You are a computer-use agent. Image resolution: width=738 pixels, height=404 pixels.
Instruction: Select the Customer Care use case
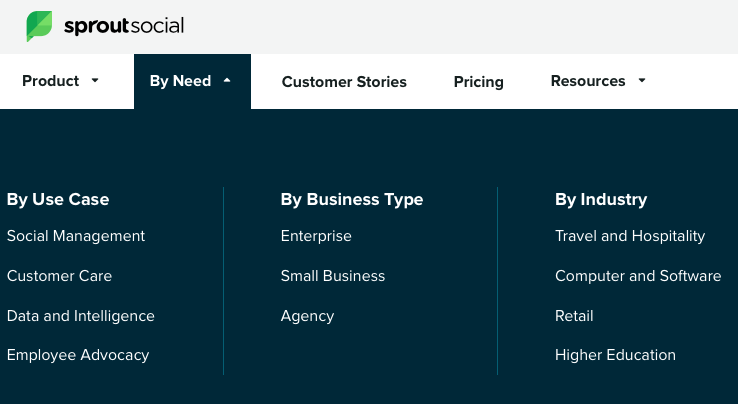(x=59, y=276)
